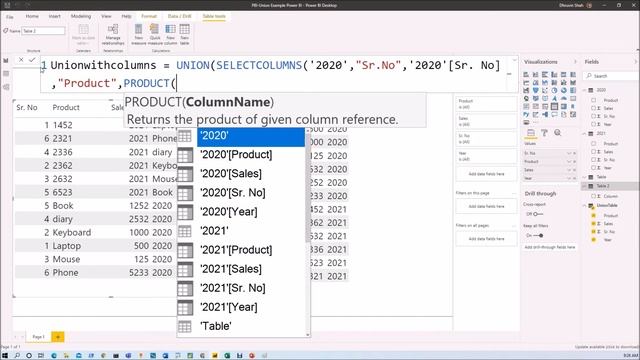
Task: Expand the formula bar chevron
Action: 514,60
